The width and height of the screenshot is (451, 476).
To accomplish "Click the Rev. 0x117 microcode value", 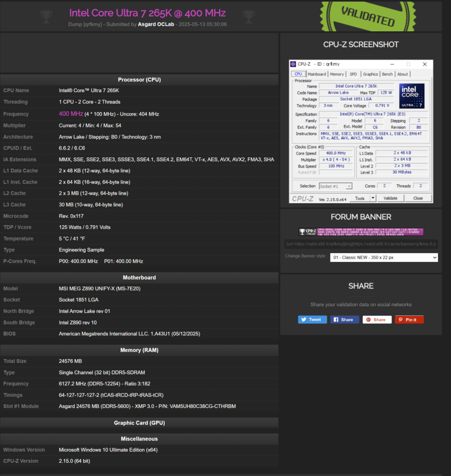I will point(71,216).
